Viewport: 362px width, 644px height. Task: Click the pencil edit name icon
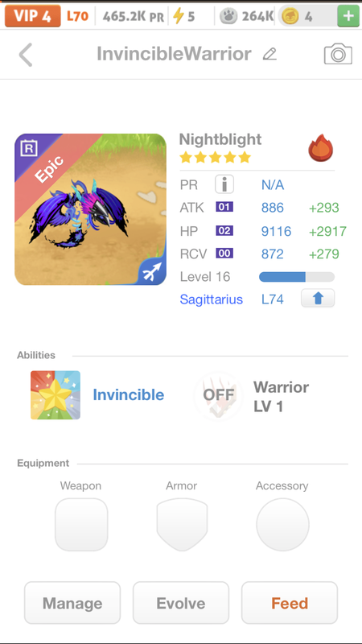[269, 54]
